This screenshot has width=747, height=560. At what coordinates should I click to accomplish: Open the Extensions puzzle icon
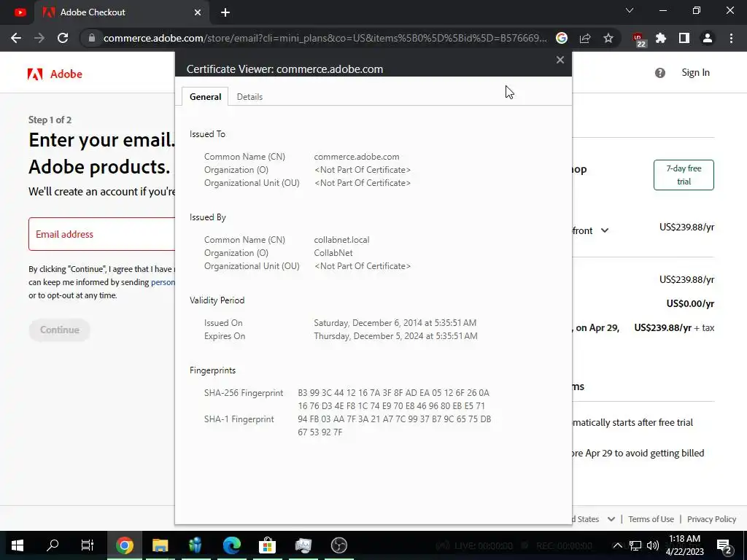tap(661, 38)
